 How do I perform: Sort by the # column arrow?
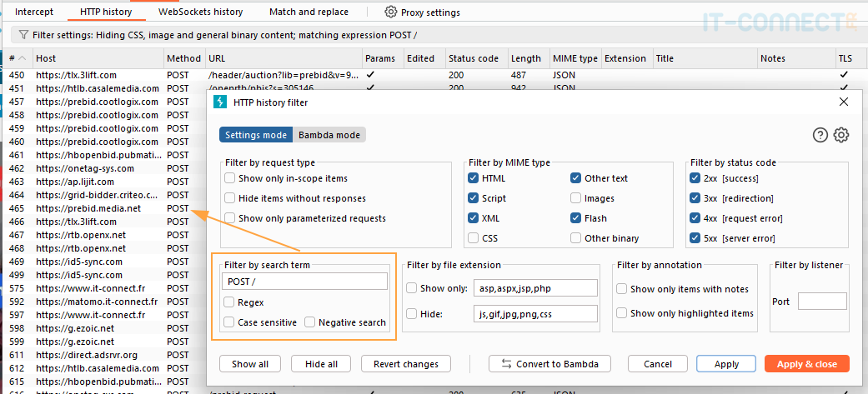[22, 59]
